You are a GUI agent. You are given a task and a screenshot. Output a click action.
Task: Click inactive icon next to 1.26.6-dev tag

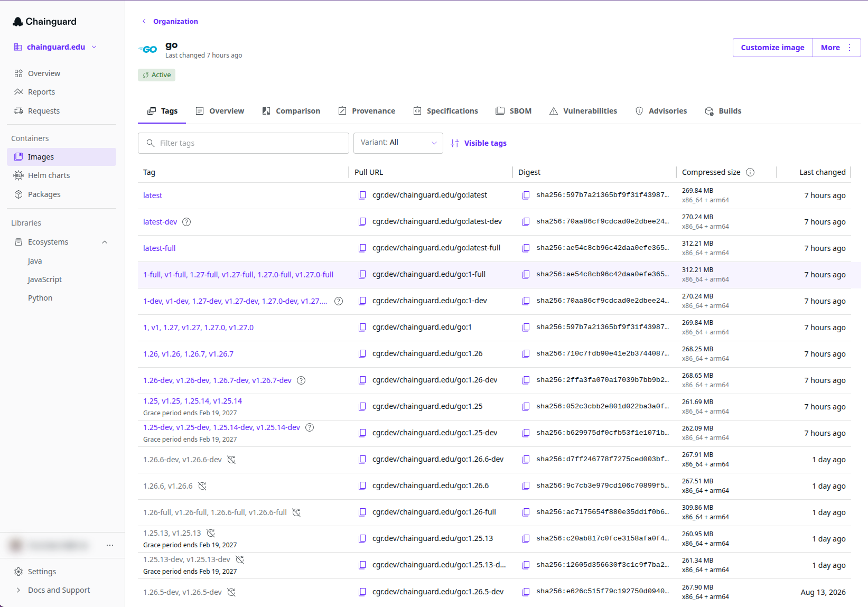pyautogui.click(x=231, y=460)
